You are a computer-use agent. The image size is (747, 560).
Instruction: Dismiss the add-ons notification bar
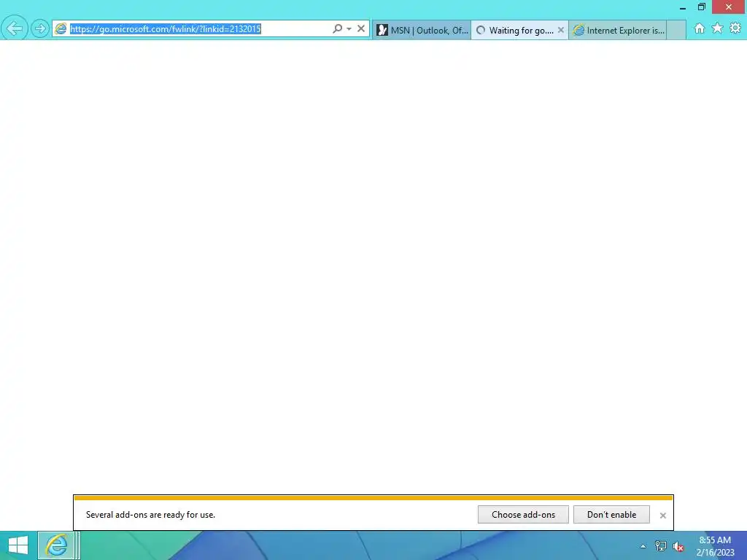click(662, 516)
